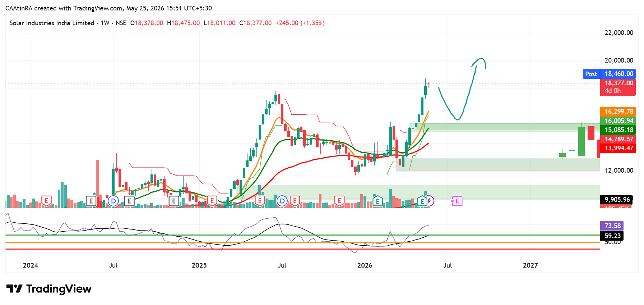This screenshot has height=305, width=644.
Task: Click the TradingView logo
Action: (49, 289)
